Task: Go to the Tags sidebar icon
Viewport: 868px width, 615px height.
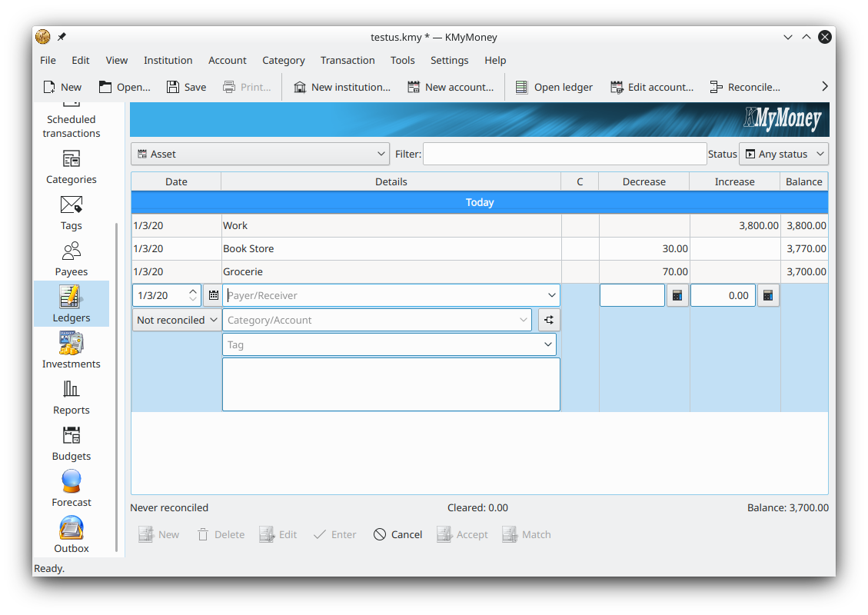Action: [71, 212]
